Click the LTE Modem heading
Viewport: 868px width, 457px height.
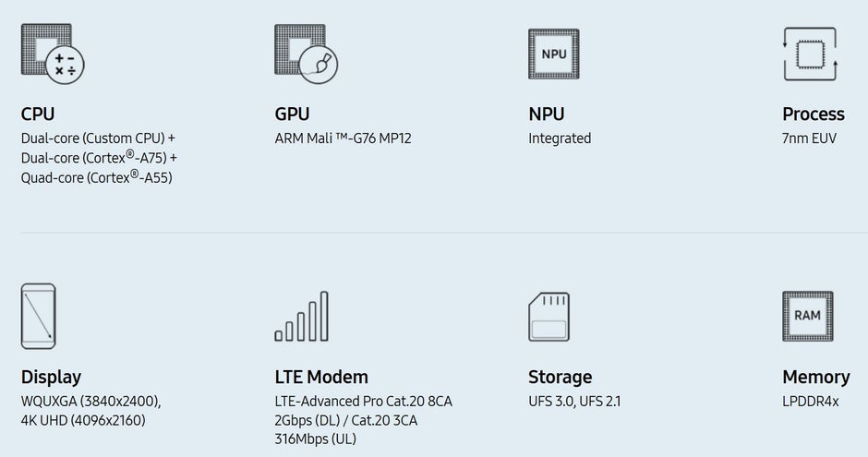(321, 377)
